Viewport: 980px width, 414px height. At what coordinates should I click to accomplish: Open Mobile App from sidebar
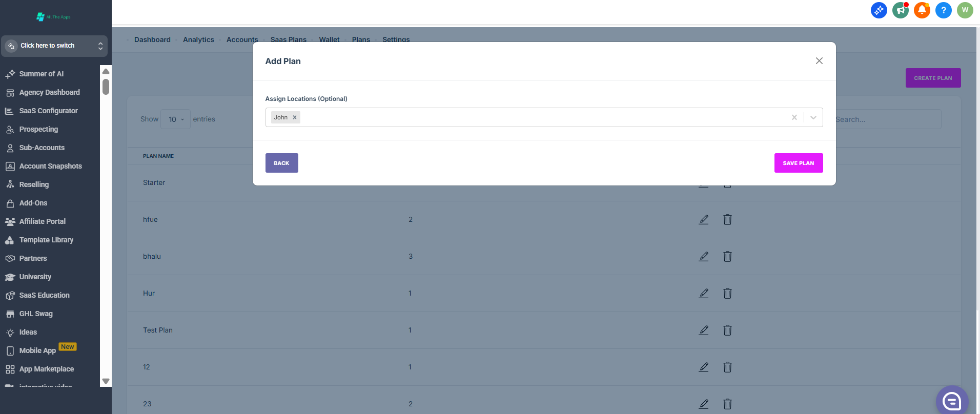[37, 350]
